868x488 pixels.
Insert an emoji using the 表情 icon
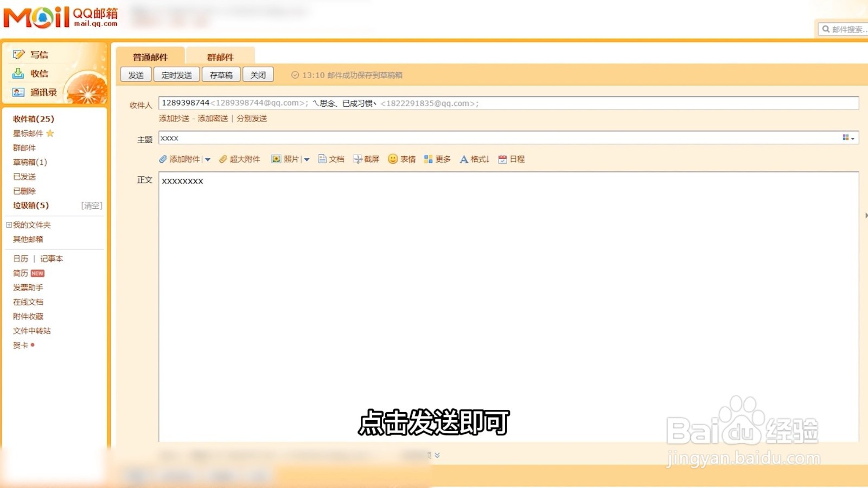point(392,159)
